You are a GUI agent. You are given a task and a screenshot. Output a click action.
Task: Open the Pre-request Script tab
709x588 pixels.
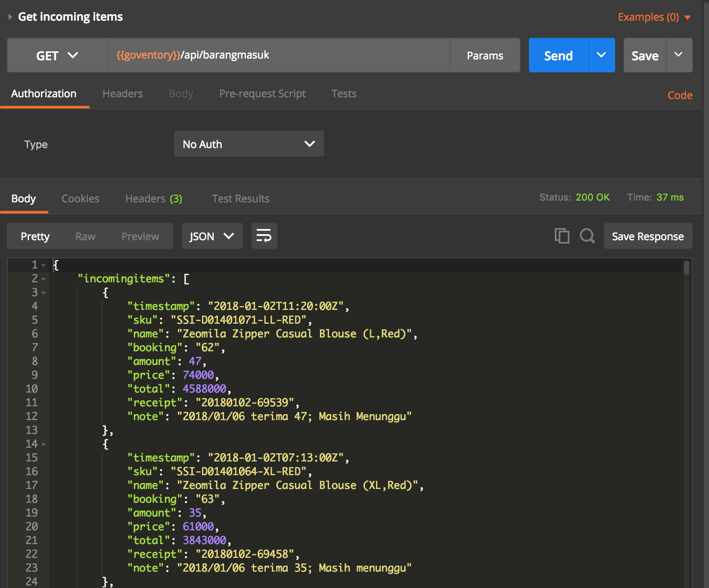coord(262,93)
